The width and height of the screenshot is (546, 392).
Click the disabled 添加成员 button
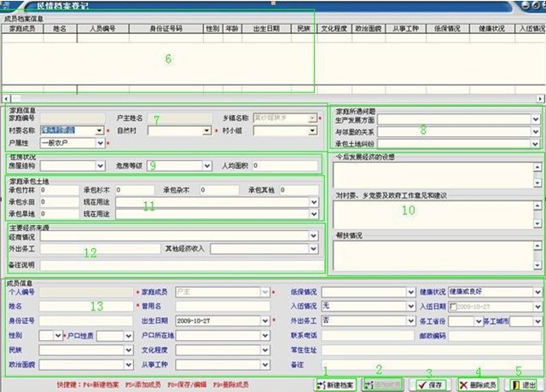tap(382, 384)
